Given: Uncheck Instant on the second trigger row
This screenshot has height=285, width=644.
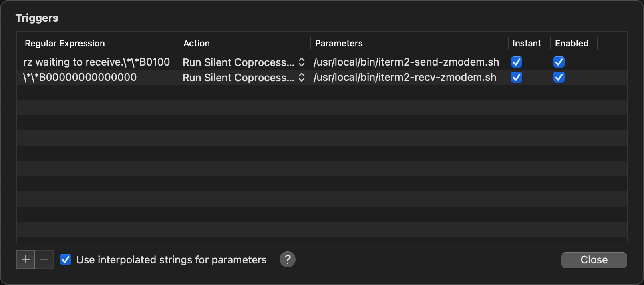Looking at the screenshot, I should pyautogui.click(x=516, y=78).
